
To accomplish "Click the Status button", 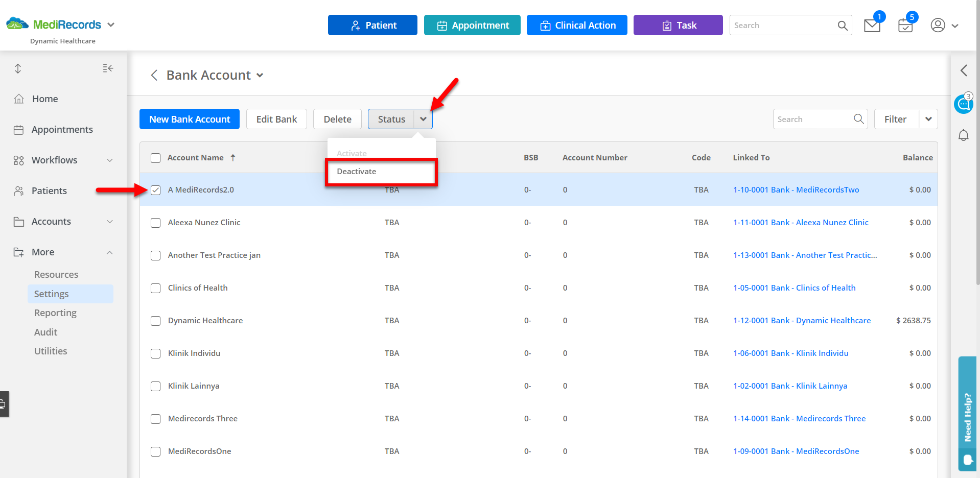I will 391,119.
